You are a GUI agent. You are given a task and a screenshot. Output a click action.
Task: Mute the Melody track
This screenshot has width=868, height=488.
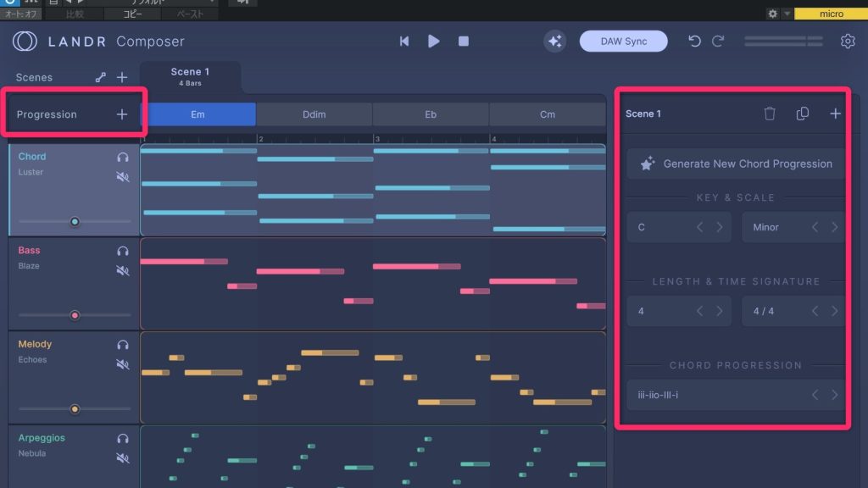(x=123, y=364)
